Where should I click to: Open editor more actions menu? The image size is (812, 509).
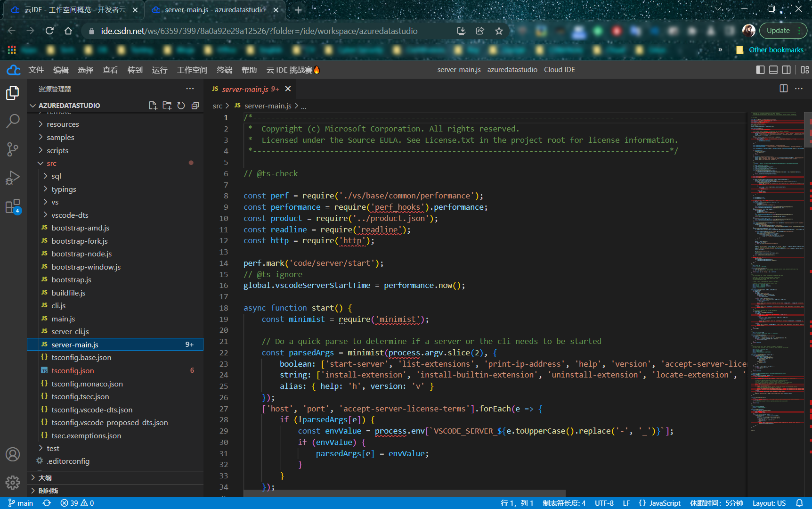[799, 89]
